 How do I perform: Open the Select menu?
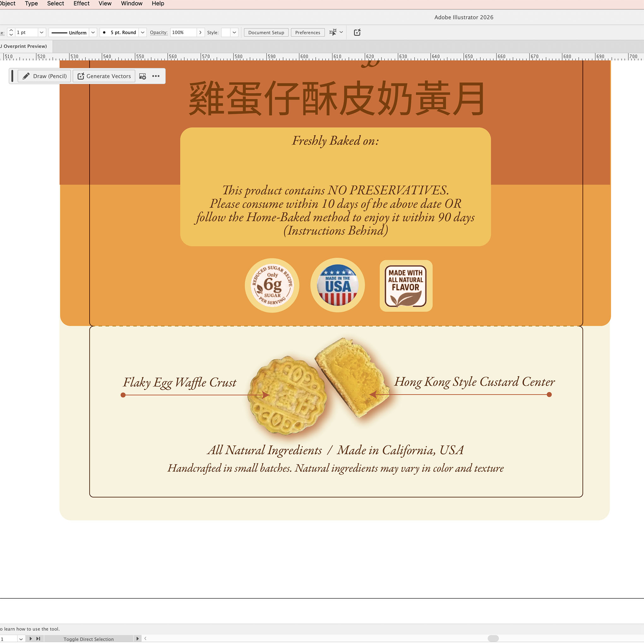tap(55, 3)
